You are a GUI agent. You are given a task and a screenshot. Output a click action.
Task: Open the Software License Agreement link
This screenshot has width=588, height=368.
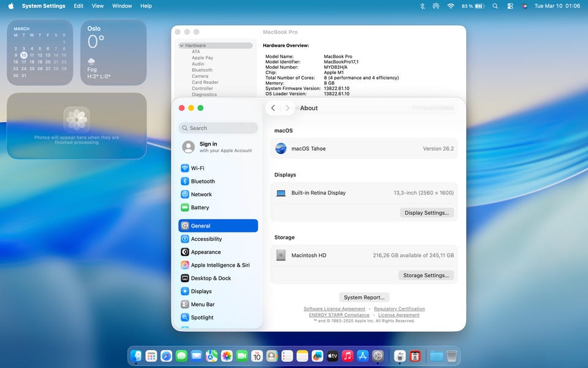(334, 309)
